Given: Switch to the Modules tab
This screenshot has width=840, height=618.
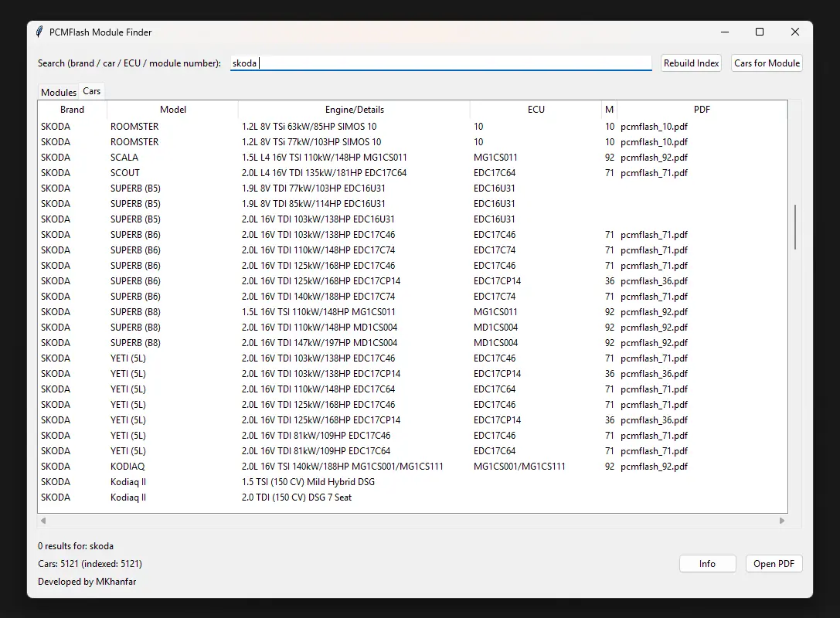Looking at the screenshot, I should [x=59, y=92].
